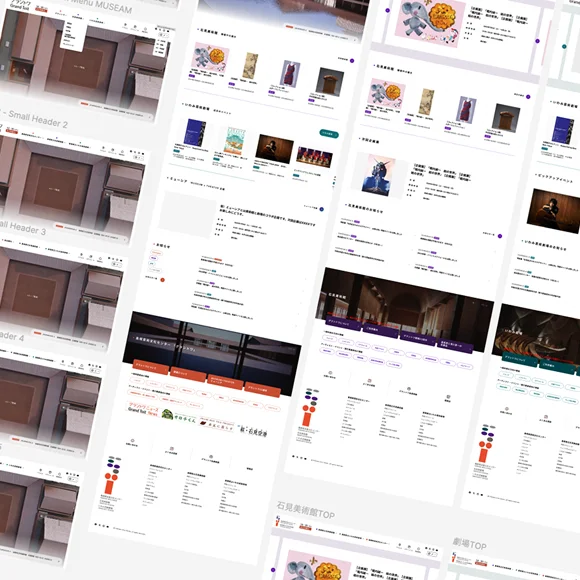
Task: Click the first social icon in the museum mockup footer
Action: [x=293, y=456]
